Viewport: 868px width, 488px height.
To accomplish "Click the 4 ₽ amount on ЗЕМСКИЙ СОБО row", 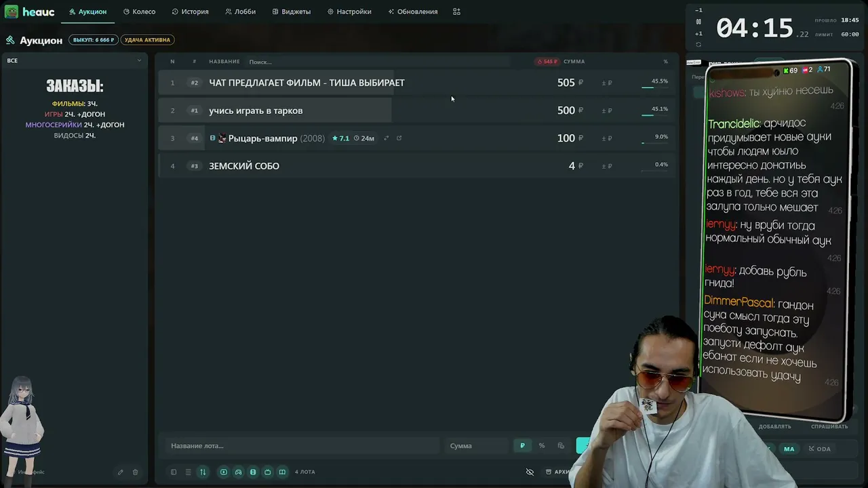I will click(576, 166).
